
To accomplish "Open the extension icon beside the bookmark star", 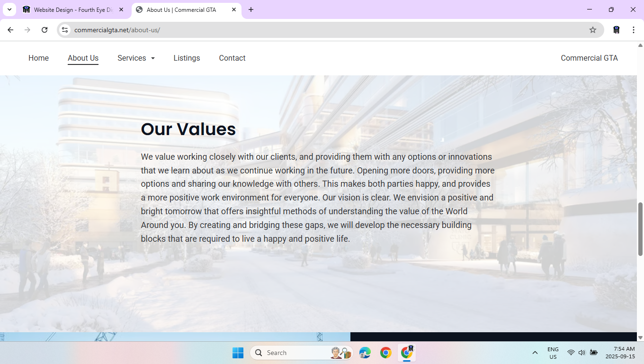I will (x=616, y=30).
